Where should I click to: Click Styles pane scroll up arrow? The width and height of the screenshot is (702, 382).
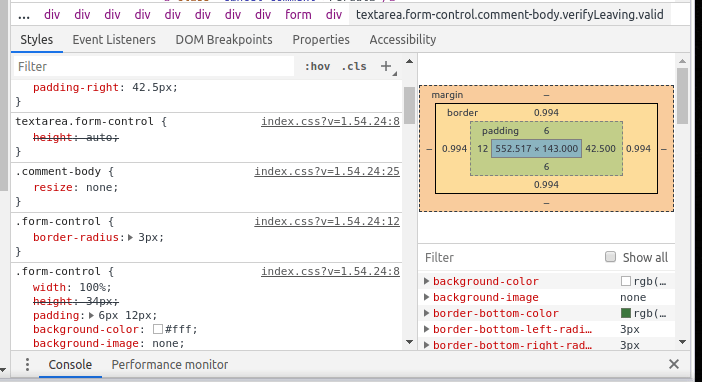(x=409, y=61)
